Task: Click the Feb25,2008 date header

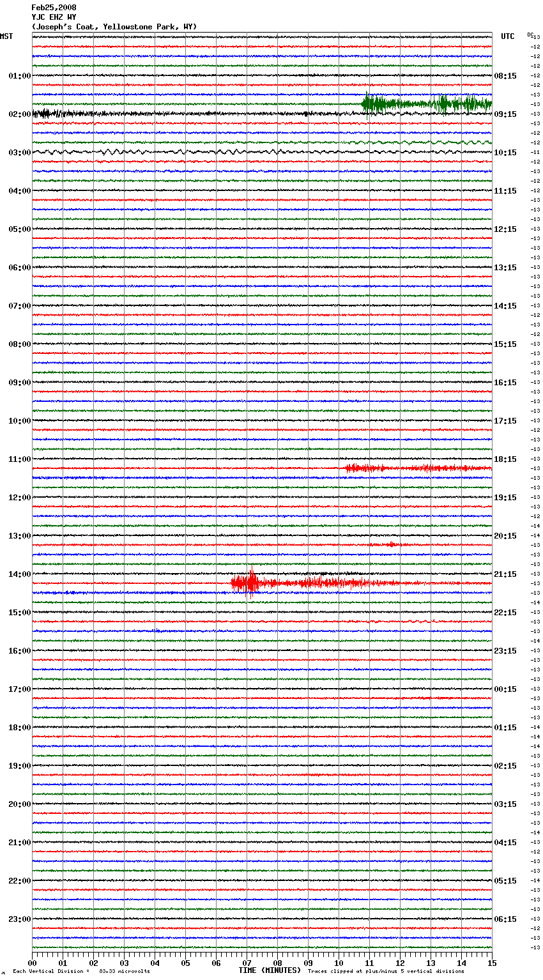Action: [x=54, y=8]
